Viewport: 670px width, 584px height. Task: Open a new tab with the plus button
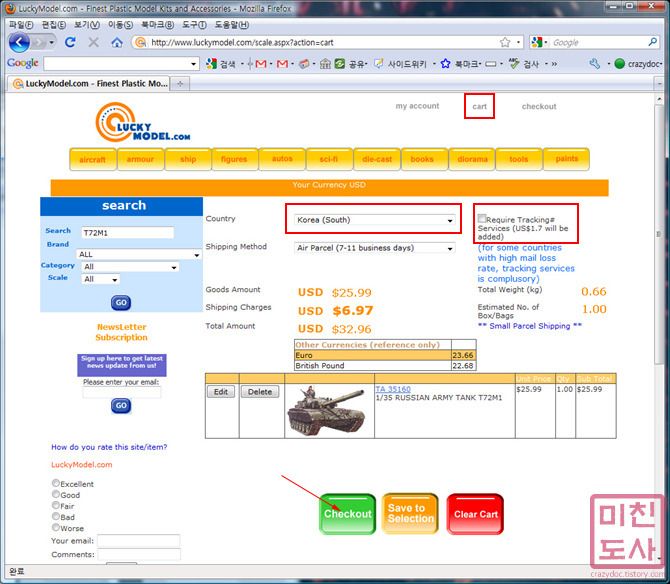[180, 84]
